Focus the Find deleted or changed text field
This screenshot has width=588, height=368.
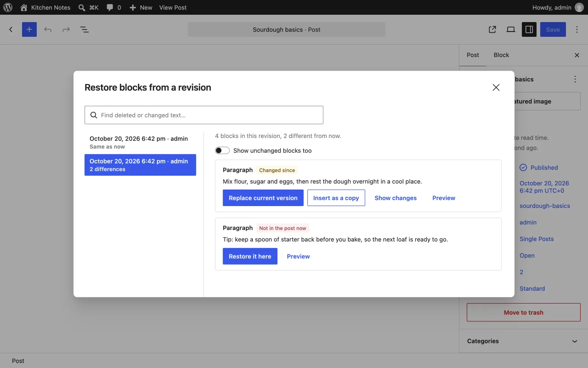204,115
